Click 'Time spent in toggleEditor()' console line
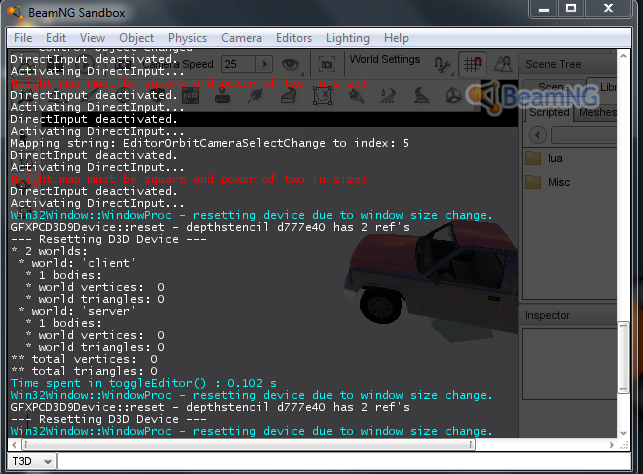643x474 pixels. (144, 383)
